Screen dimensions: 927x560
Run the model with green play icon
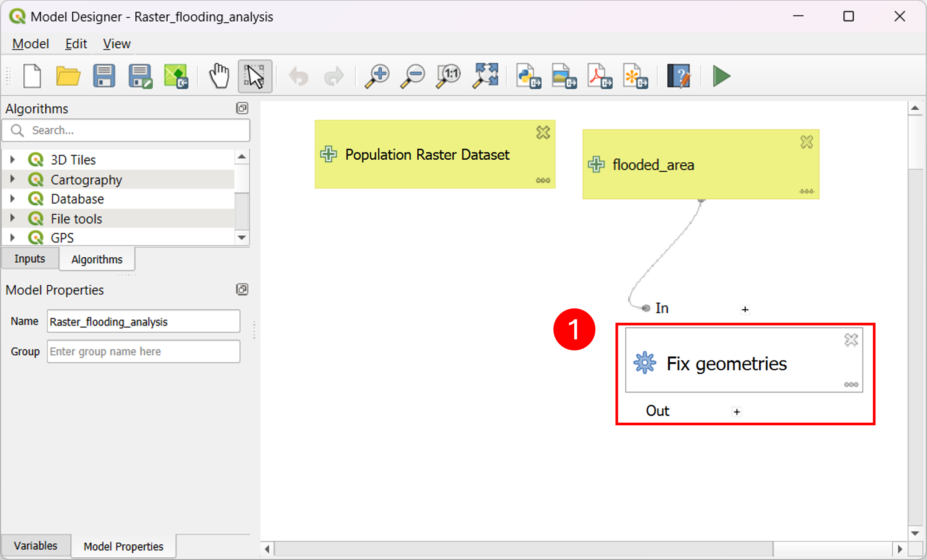click(x=721, y=76)
